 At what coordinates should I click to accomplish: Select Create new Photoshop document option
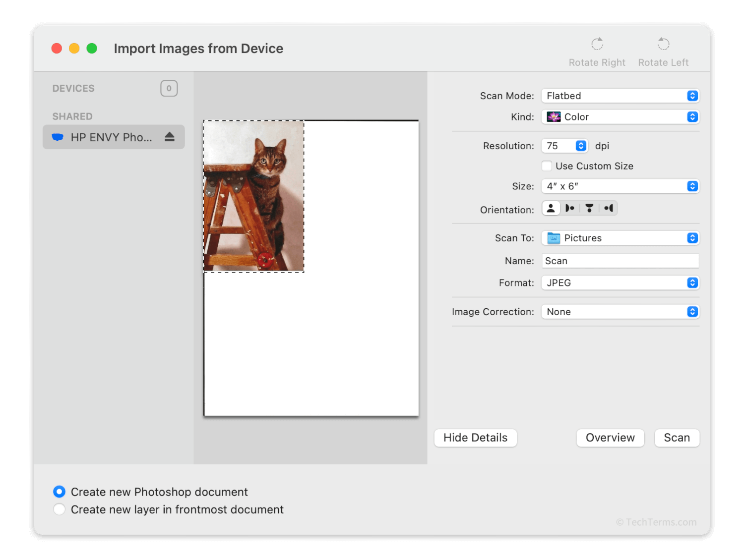click(x=59, y=492)
